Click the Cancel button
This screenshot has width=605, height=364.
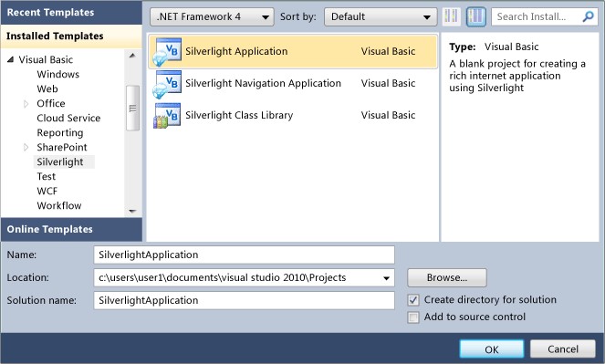pyautogui.click(x=562, y=349)
